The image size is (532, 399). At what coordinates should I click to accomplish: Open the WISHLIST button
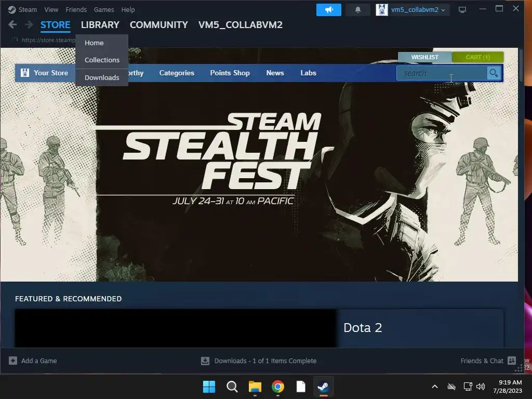(425, 57)
